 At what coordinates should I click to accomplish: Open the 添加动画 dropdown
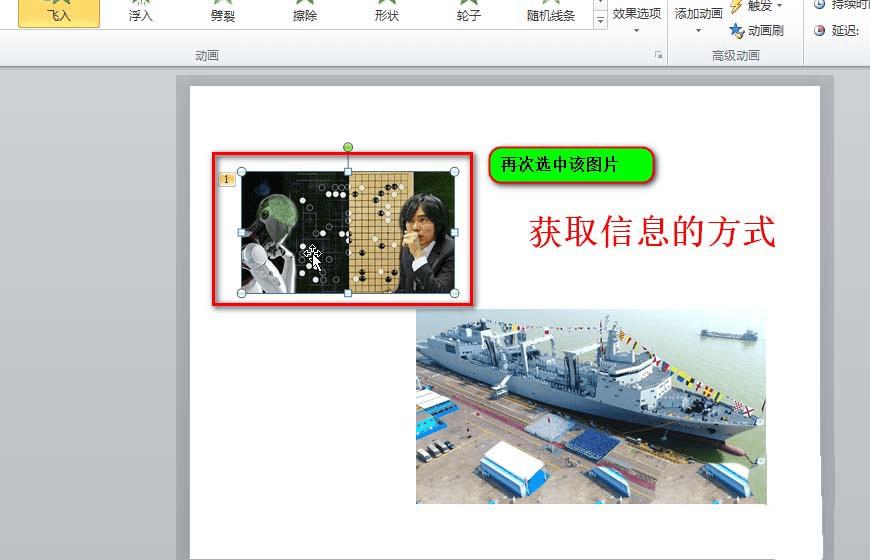click(x=698, y=18)
